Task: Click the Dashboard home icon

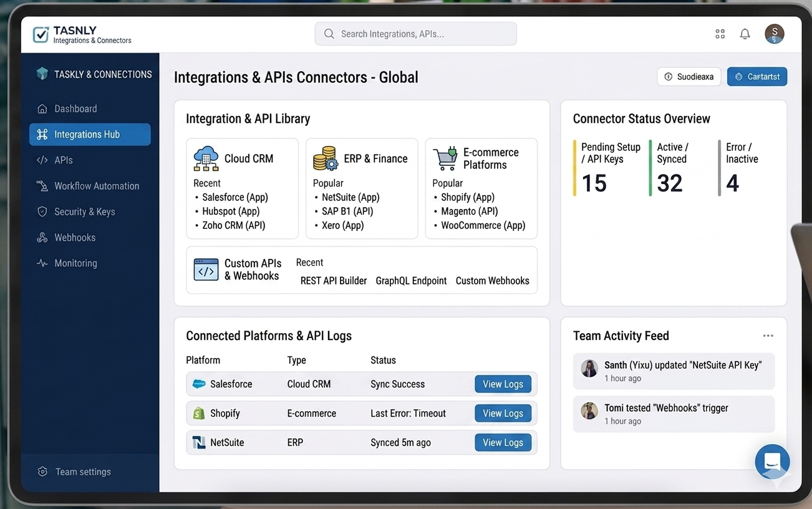Action: click(42, 109)
